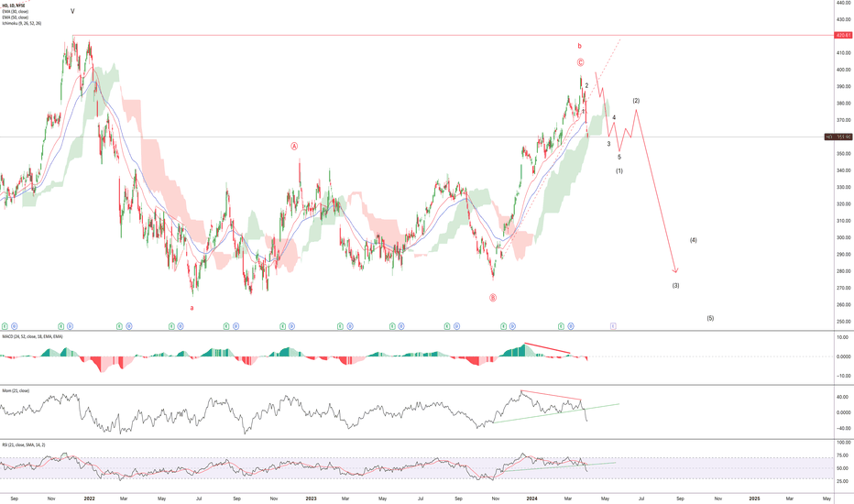Click the dividend marker dated early September 2021
This screenshot has height=504, width=854.
(x=14, y=326)
